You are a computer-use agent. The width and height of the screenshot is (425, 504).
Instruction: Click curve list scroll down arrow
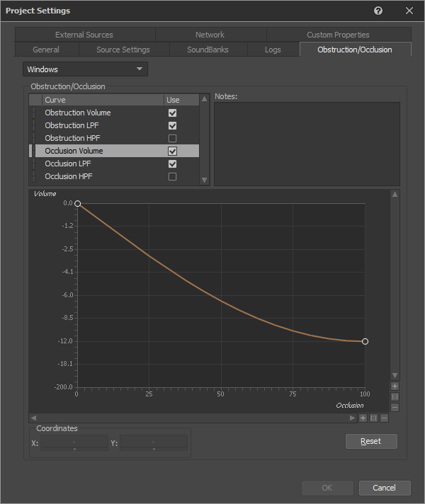point(204,180)
